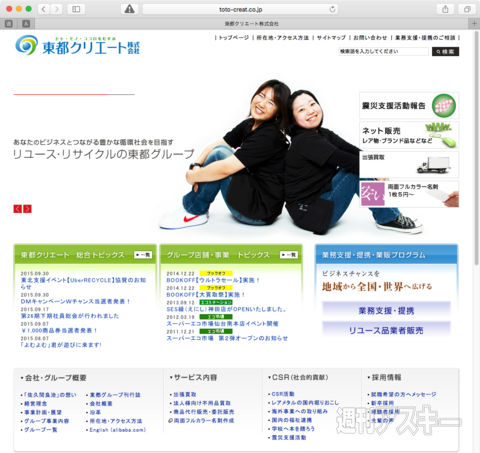The width and height of the screenshot is (480, 453).
Task: Click the second pinned tab icon 'A'
Action: click(26, 23)
